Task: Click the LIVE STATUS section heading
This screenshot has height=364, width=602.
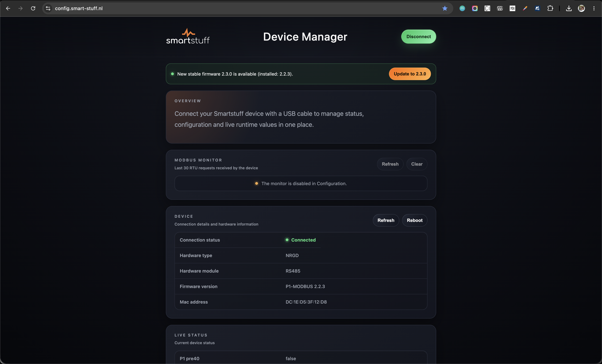Action: tap(191, 335)
